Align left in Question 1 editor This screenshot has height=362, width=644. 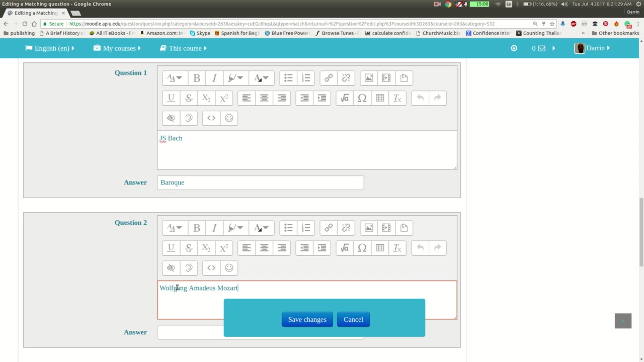(x=247, y=98)
